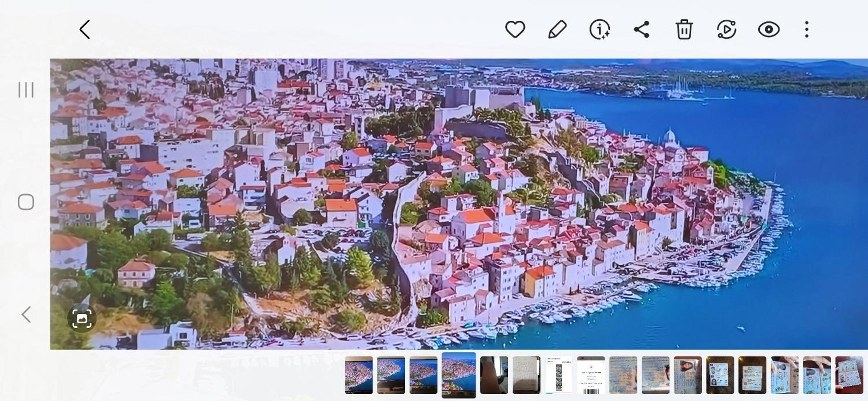Select the barcode document thumbnail
This screenshot has width=868, height=401.
559,375
